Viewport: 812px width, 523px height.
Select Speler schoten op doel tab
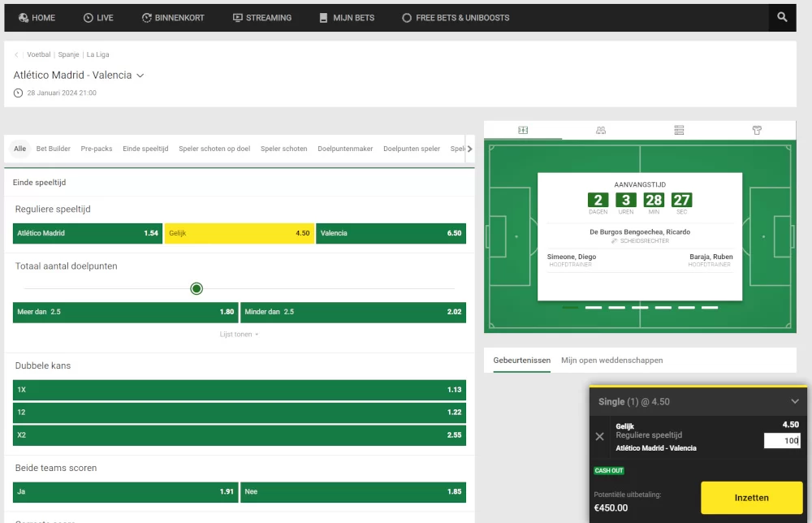coord(214,149)
